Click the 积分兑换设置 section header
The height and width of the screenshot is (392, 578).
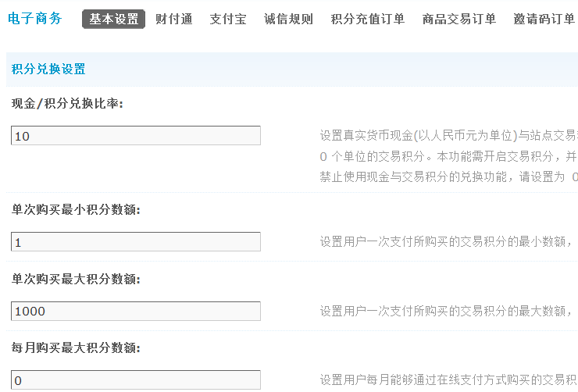tap(48, 69)
